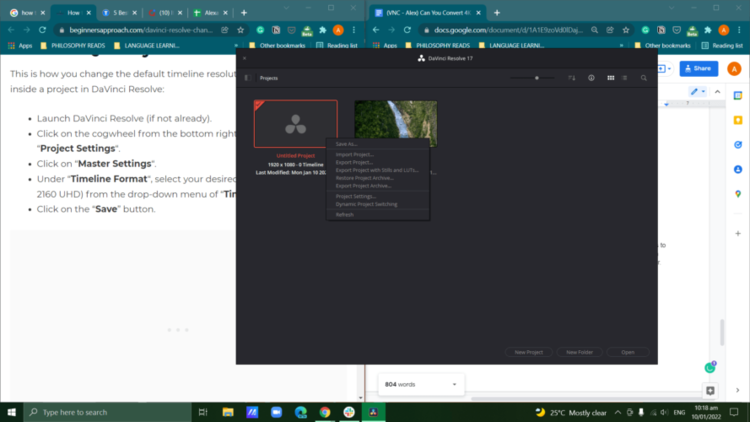750x422 pixels.
Task: Open the Google account avatar in Docs
Action: click(734, 68)
